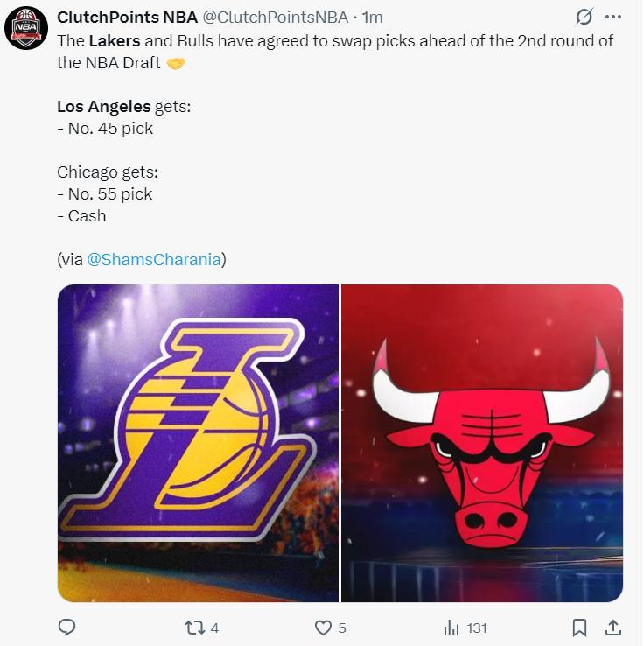Open the Grok slashed-circle icon
This screenshot has width=644, height=646.
584,17
